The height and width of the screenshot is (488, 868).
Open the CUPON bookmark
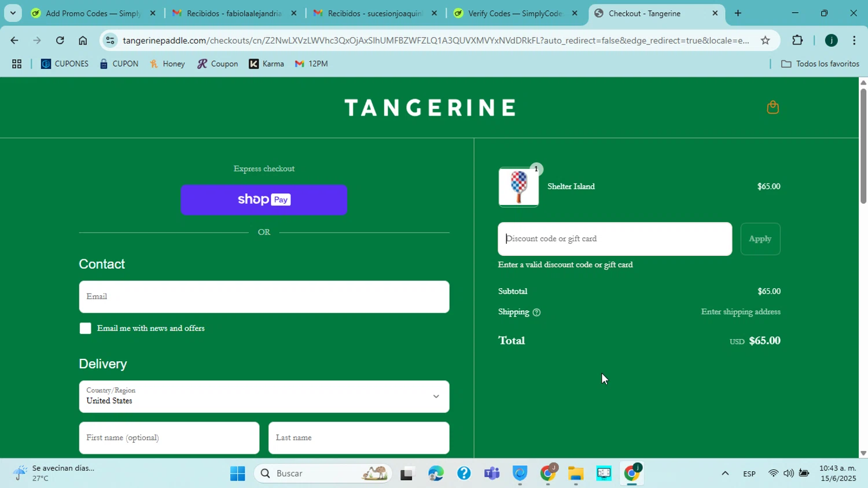119,64
